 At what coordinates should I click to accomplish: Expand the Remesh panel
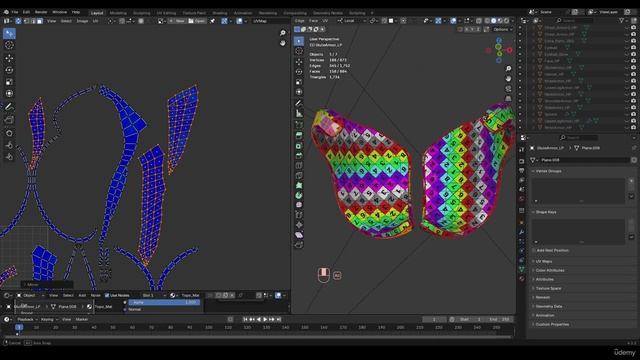click(542, 297)
